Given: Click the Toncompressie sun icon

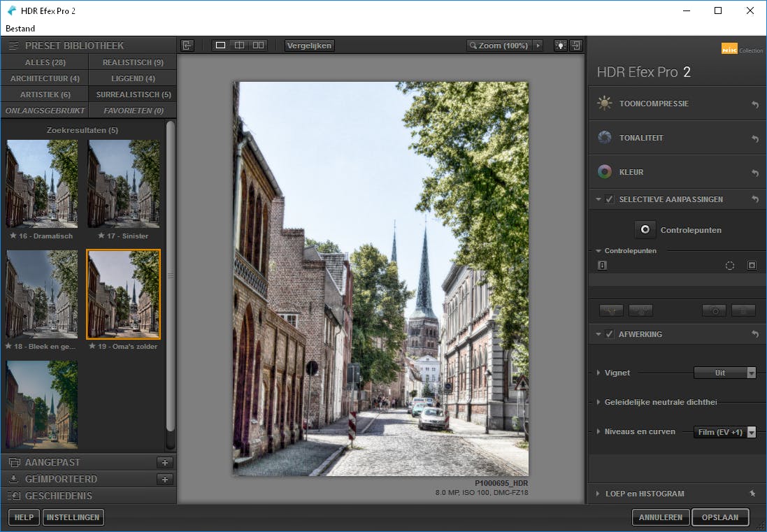Looking at the screenshot, I should coord(605,103).
